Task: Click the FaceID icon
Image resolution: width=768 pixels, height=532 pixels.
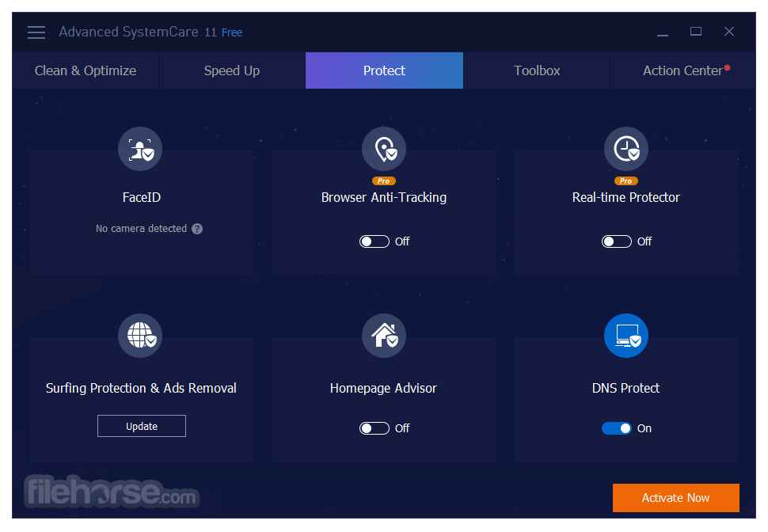Action: click(140, 149)
